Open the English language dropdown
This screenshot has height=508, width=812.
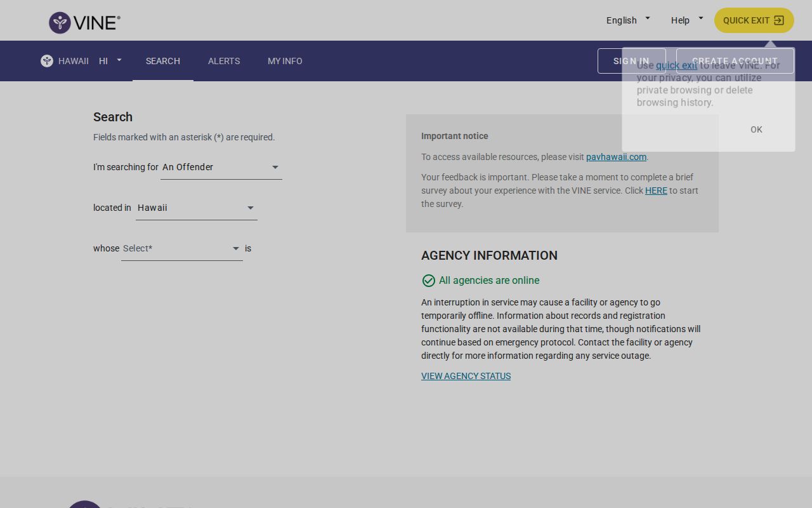(628, 20)
